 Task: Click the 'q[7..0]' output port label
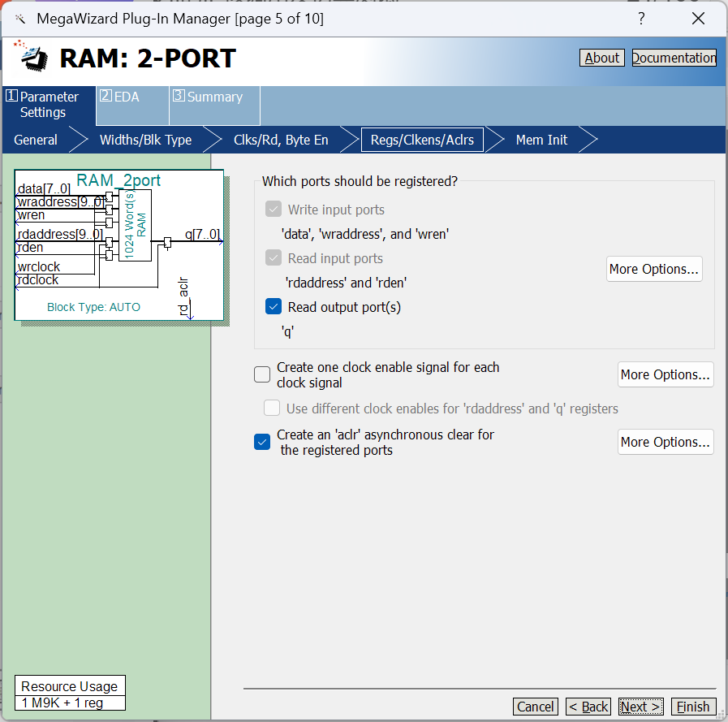coord(203,234)
